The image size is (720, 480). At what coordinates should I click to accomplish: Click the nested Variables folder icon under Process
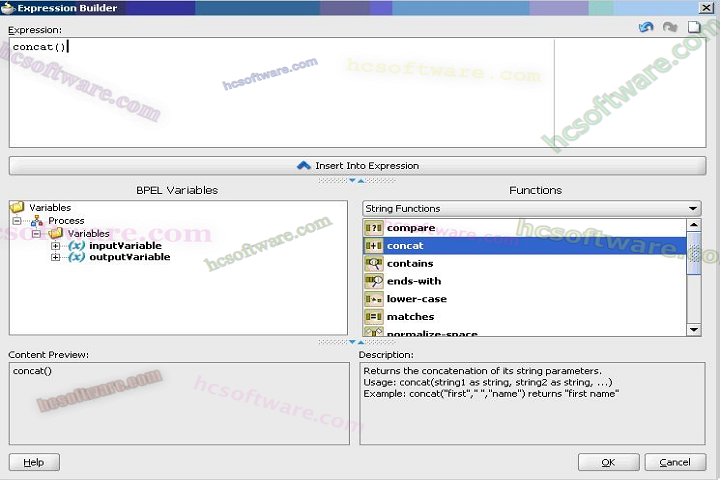point(56,233)
